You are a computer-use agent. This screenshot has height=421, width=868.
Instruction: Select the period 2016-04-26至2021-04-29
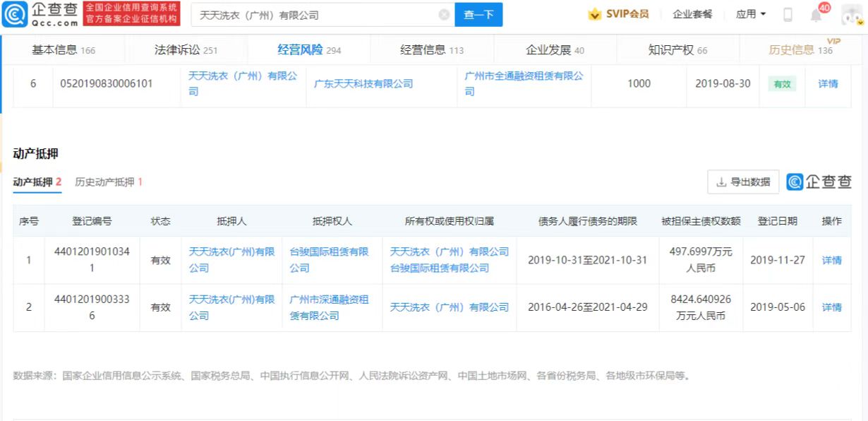point(587,307)
